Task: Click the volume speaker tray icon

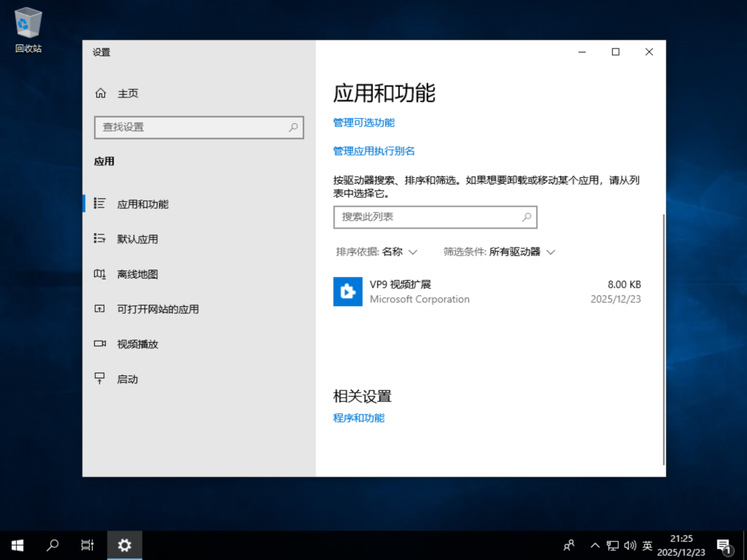Action: click(630, 545)
